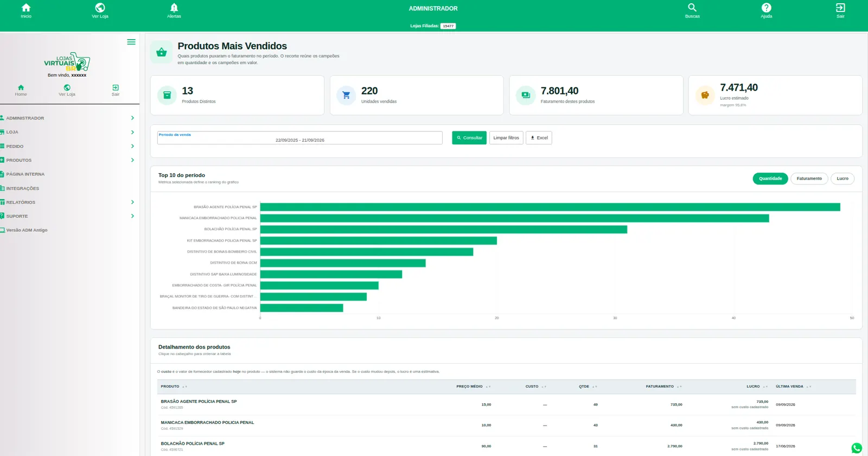Select the Quantidade metric toggle
The height and width of the screenshot is (456, 868).
coord(770,179)
